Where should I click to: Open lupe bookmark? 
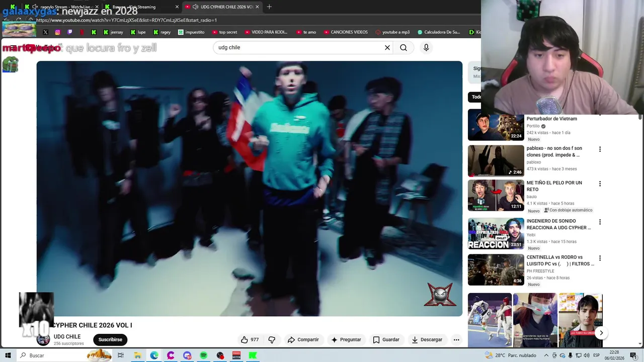[x=138, y=32]
